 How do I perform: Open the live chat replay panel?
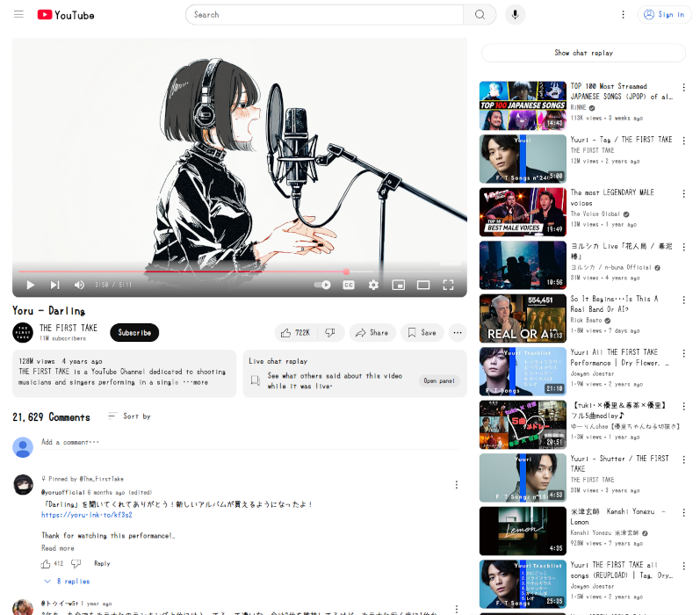(439, 381)
